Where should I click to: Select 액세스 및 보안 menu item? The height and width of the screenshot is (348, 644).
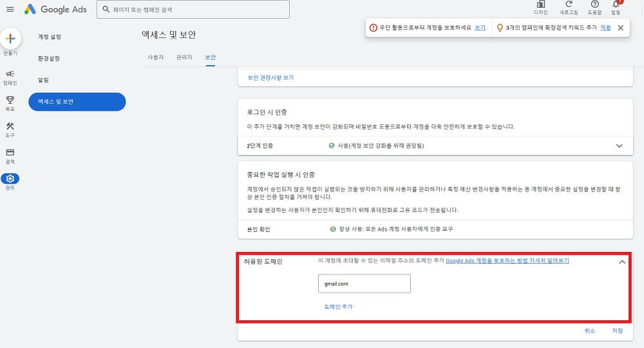tap(77, 101)
